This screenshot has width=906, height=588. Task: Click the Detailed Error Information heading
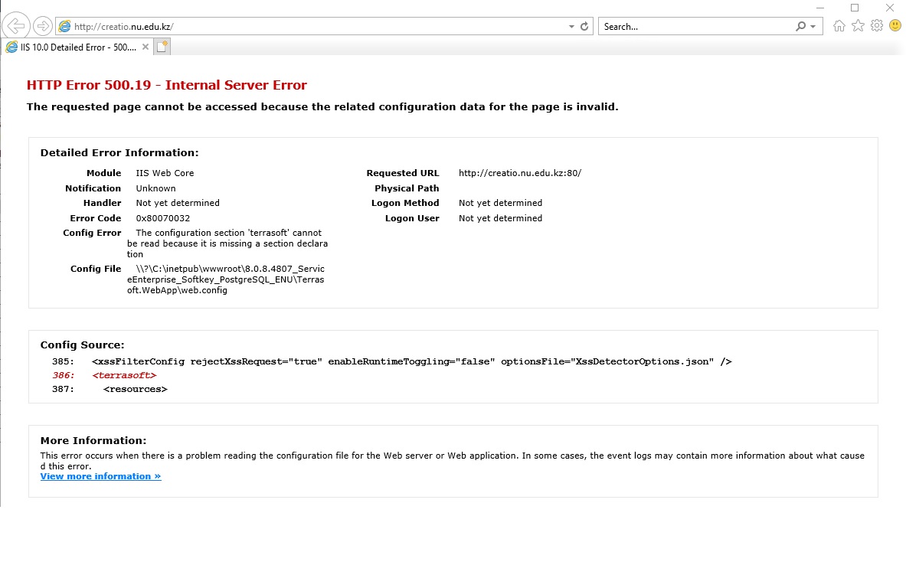[x=119, y=152]
